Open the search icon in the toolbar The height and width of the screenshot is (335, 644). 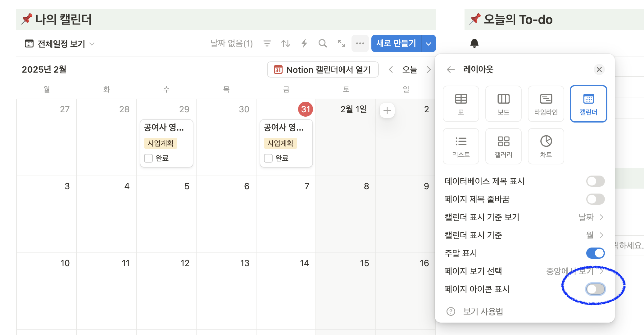click(323, 43)
